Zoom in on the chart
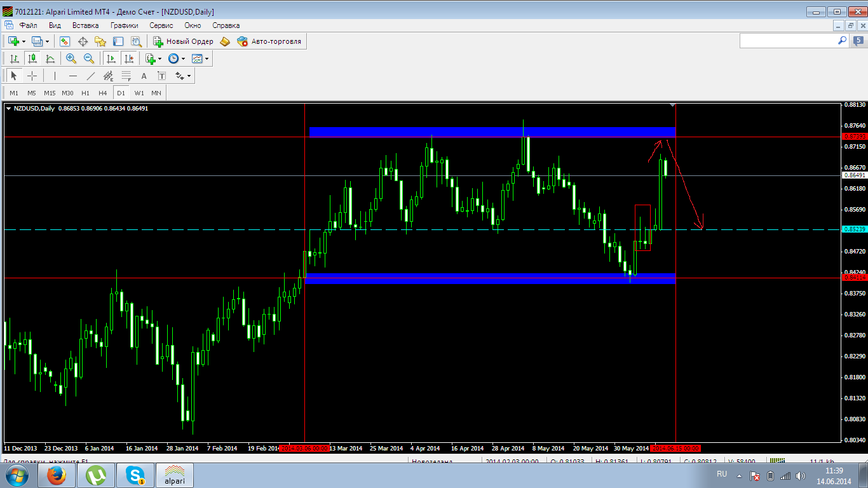The height and width of the screenshot is (488, 868). click(x=71, y=58)
